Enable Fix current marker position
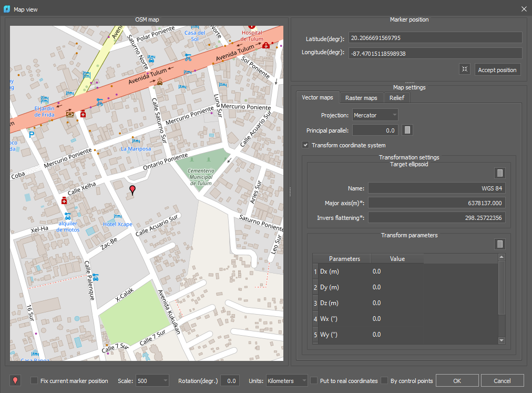The image size is (532, 393). [x=33, y=380]
